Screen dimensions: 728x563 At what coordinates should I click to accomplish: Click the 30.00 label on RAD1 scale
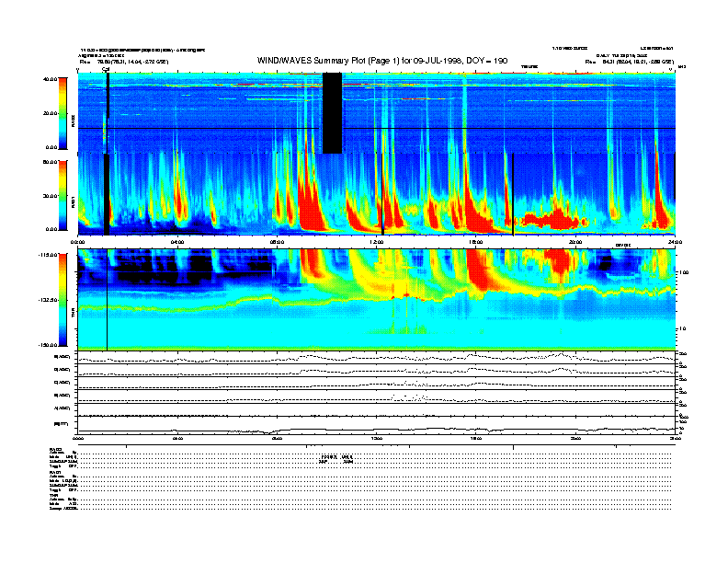(x=50, y=196)
